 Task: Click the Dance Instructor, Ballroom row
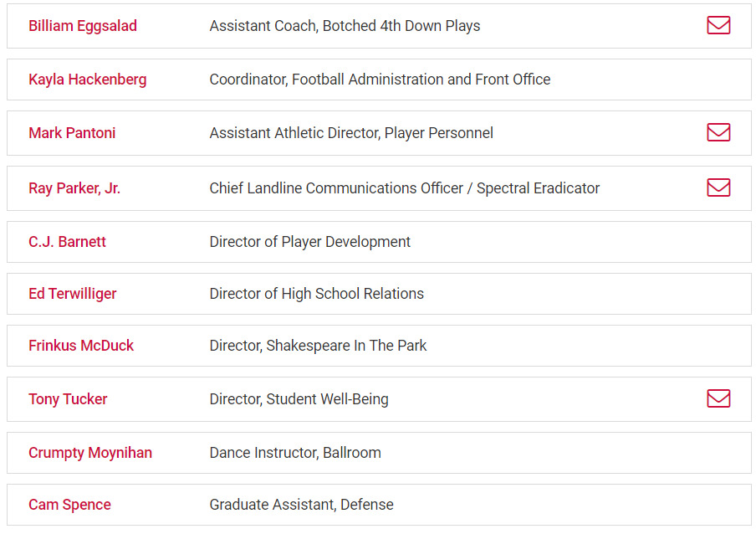click(x=379, y=453)
